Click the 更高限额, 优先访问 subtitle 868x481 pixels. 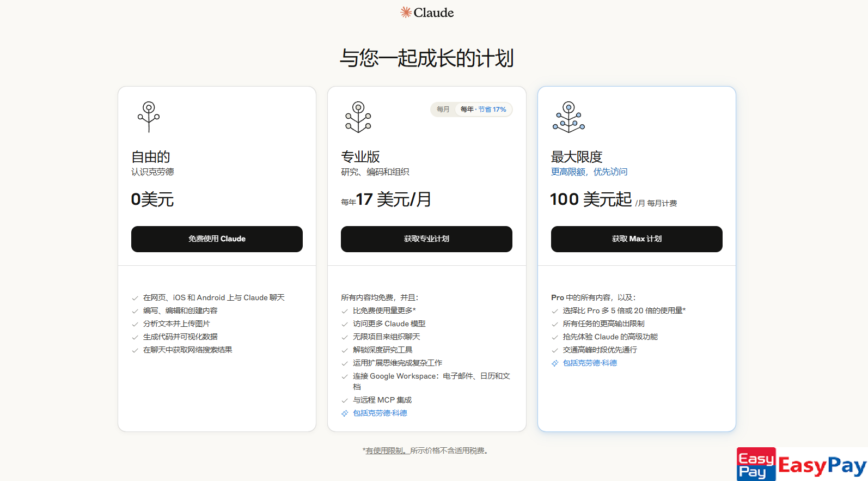point(589,172)
